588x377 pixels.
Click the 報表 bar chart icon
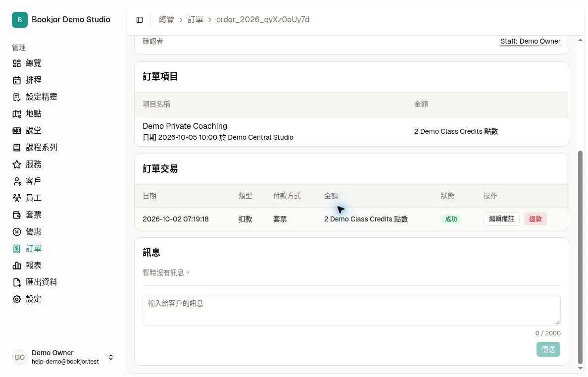(x=16, y=266)
